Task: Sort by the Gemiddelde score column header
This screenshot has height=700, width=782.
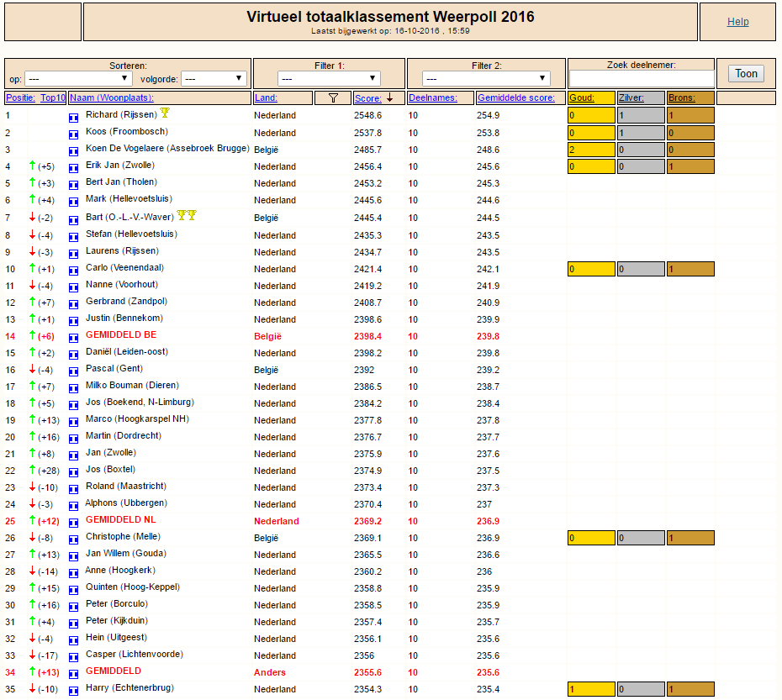Action: (x=516, y=97)
